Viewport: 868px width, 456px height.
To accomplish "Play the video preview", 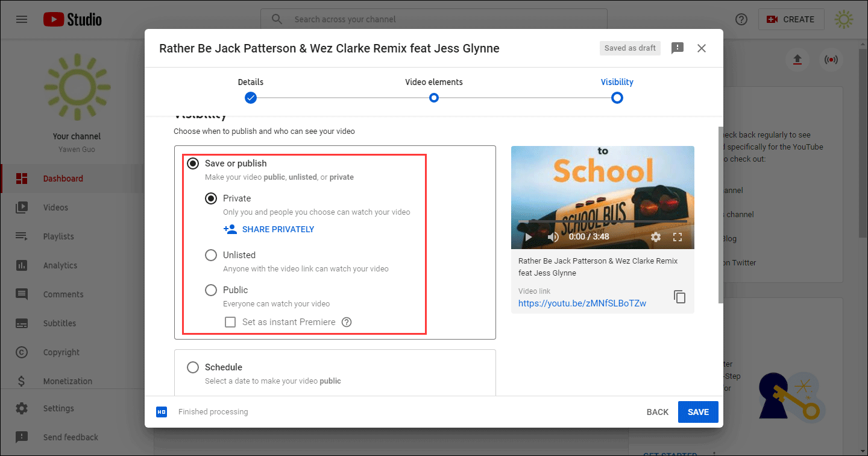I will tap(528, 237).
